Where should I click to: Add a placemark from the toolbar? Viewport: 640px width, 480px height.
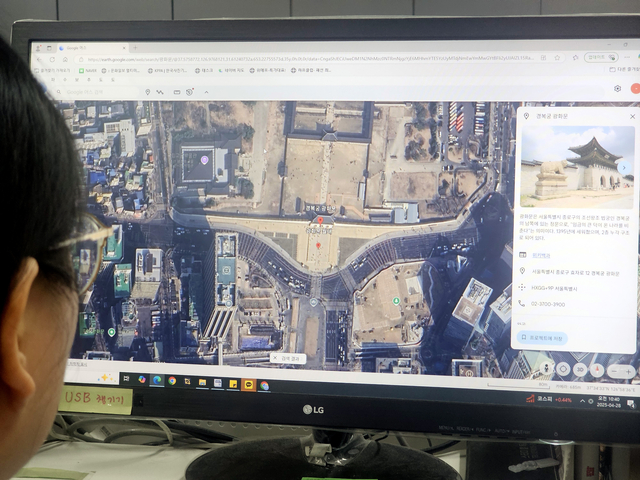[x=148, y=92]
